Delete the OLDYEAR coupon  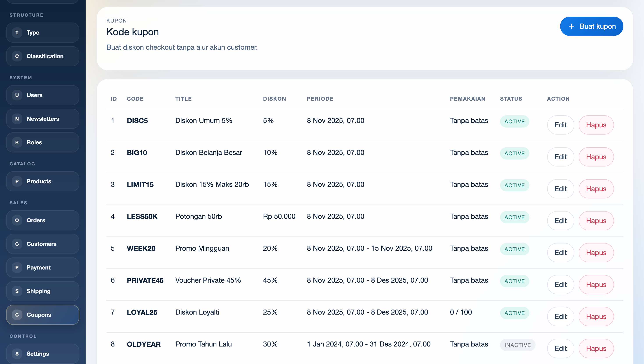(596, 348)
